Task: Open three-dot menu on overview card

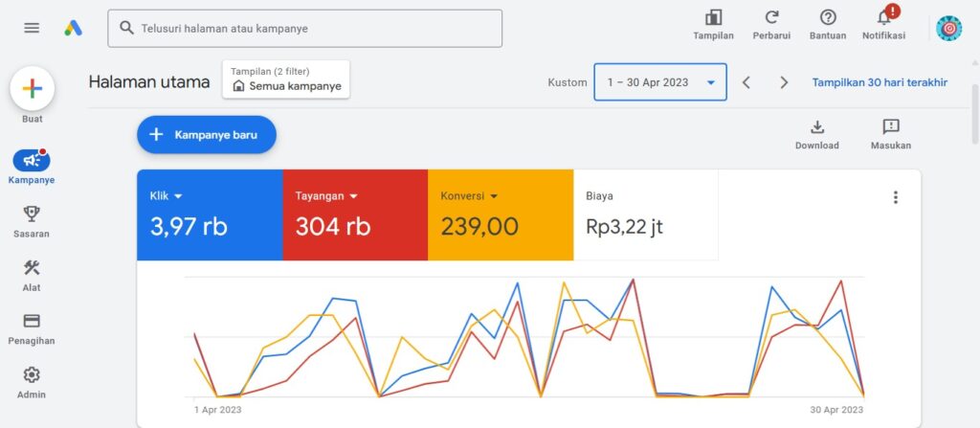Action: point(896,197)
